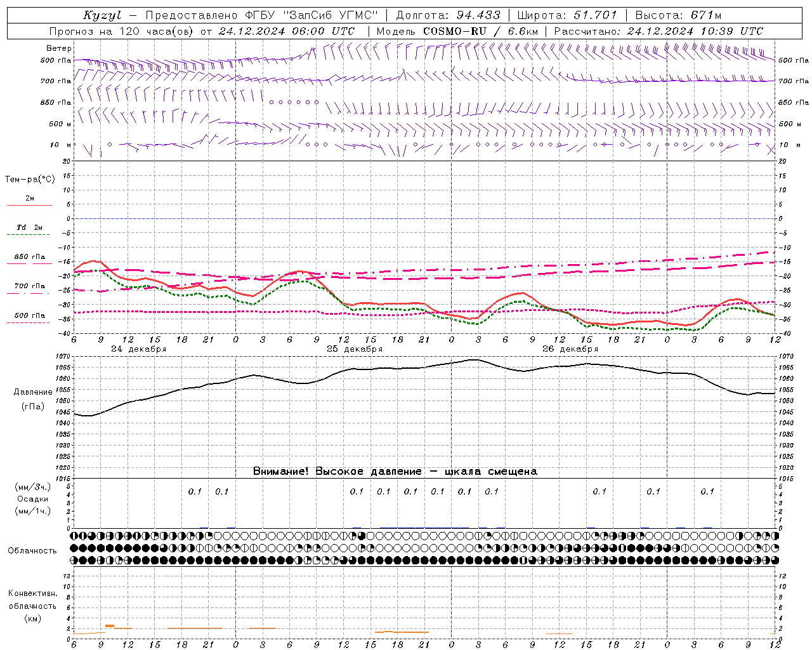Click the "(км)" unit under convective cloudiness
The image size is (812, 650).
[32, 618]
